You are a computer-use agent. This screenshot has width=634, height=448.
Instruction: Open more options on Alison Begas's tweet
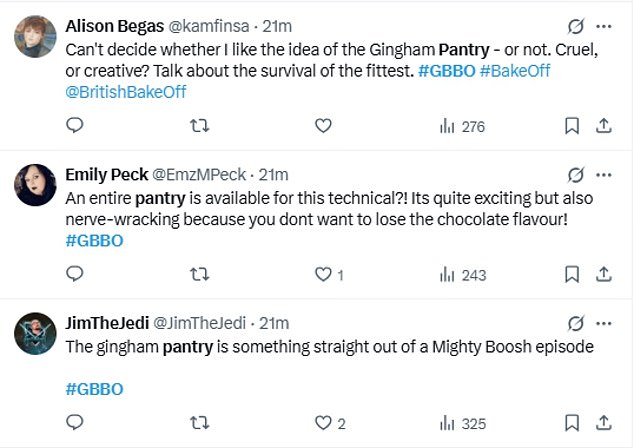point(603,27)
